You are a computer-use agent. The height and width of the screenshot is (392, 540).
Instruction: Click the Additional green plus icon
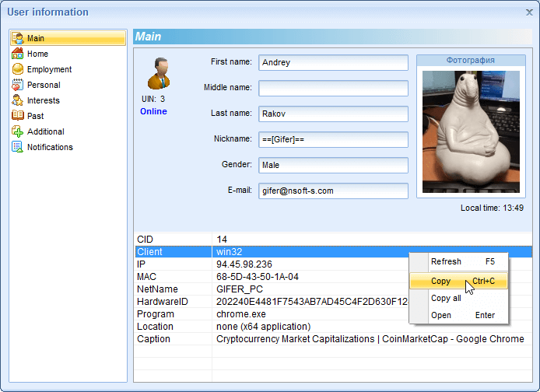pyautogui.click(x=18, y=131)
